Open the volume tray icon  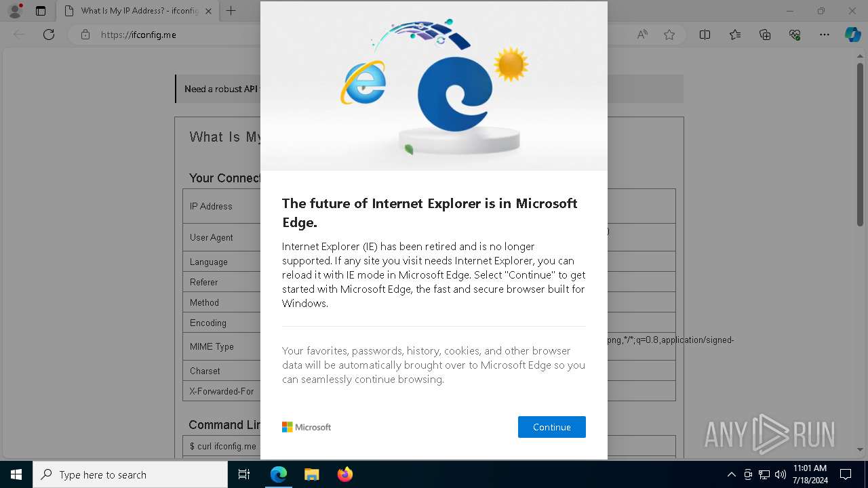pyautogui.click(x=781, y=474)
